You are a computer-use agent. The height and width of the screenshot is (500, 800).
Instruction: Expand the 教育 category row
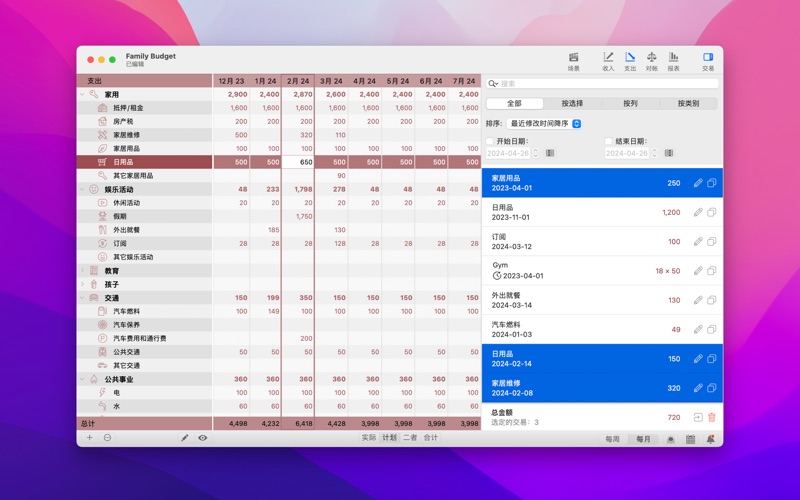point(83,271)
